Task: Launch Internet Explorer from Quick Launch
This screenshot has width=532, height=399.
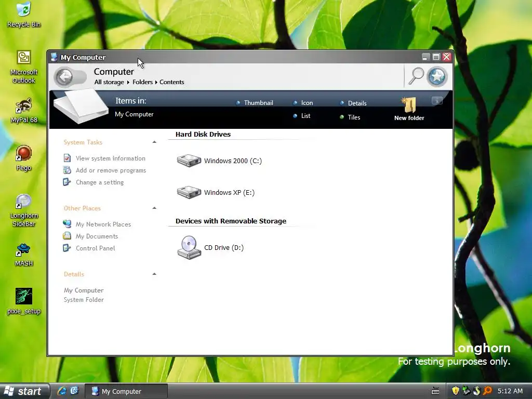Action: [x=62, y=391]
